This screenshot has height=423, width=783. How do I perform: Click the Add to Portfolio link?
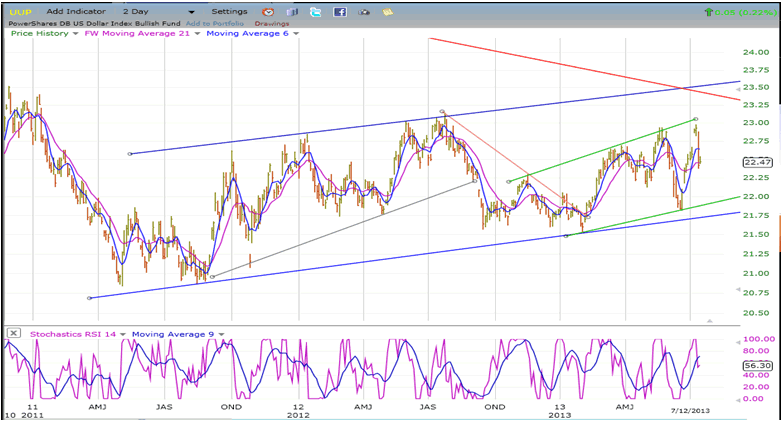(213, 22)
